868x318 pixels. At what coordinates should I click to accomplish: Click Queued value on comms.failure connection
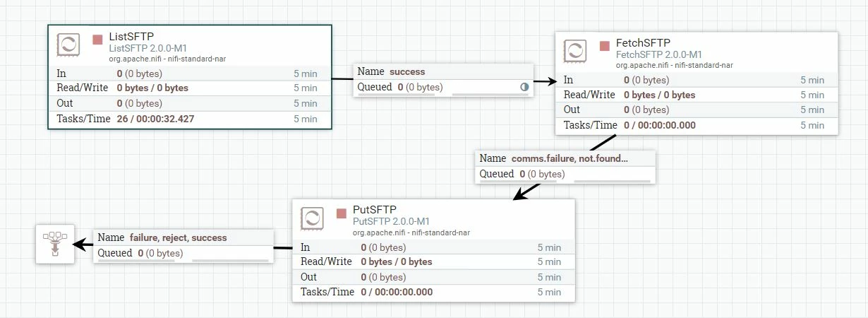tap(543, 174)
